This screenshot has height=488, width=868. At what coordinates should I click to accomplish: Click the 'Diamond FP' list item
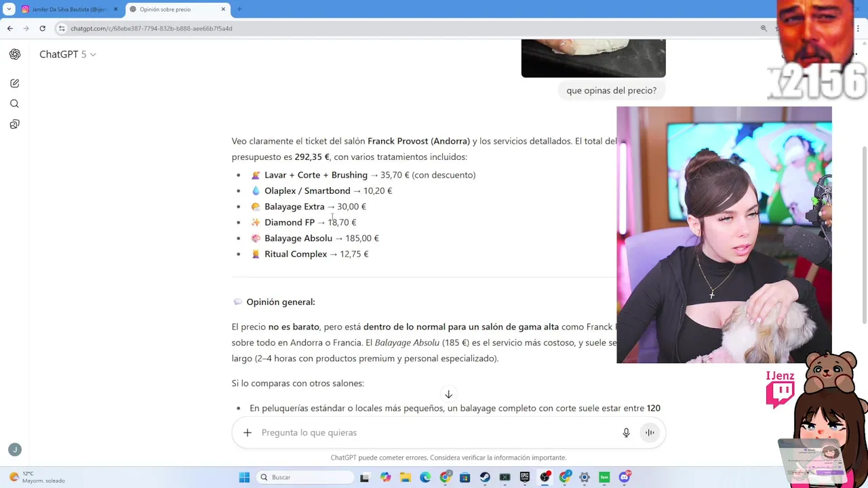coord(290,222)
